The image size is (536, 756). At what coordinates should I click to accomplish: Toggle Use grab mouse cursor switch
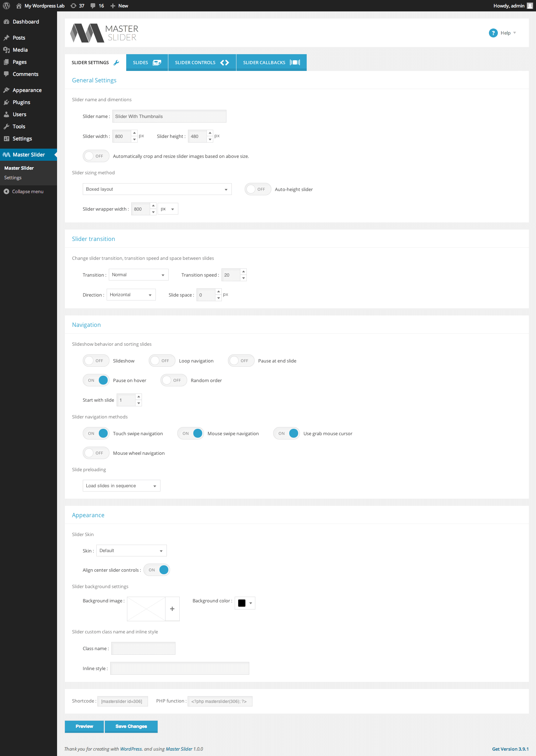click(286, 433)
